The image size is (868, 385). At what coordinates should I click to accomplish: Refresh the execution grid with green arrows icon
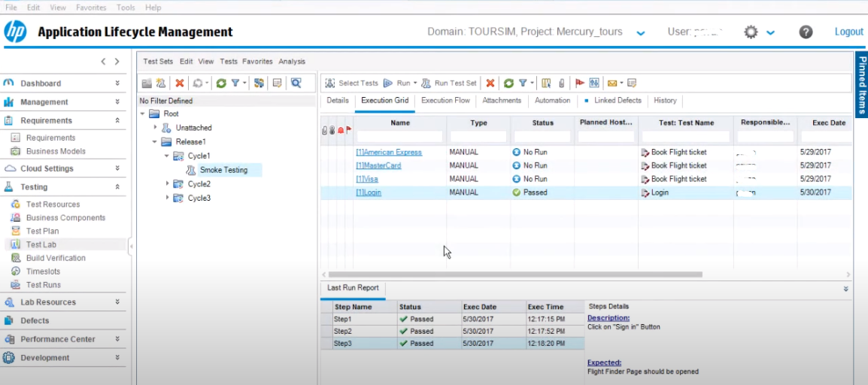point(508,83)
